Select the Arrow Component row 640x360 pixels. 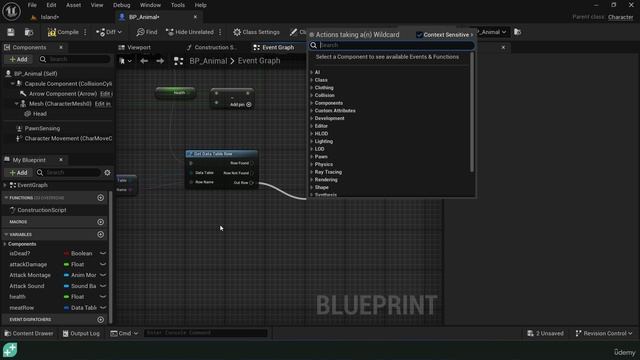63,94
